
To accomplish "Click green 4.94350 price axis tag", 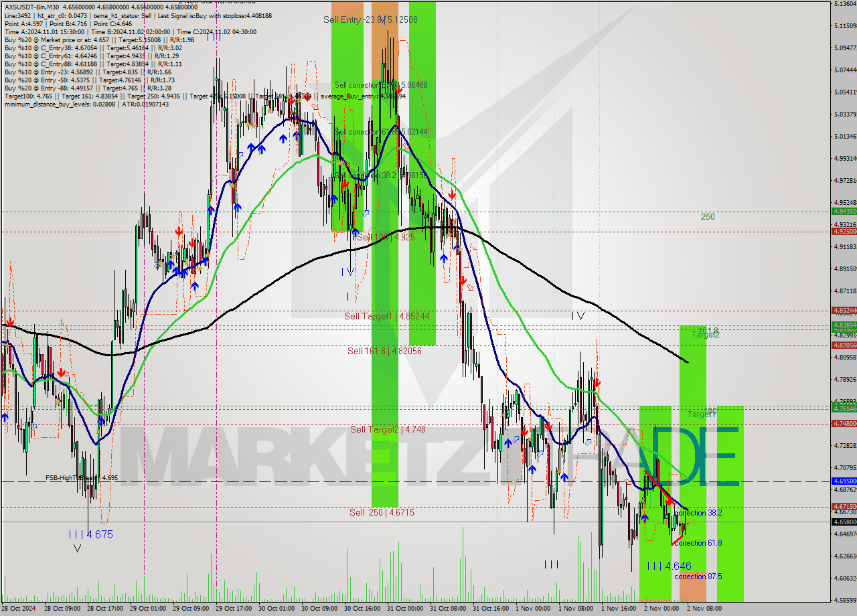I will point(844,211).
